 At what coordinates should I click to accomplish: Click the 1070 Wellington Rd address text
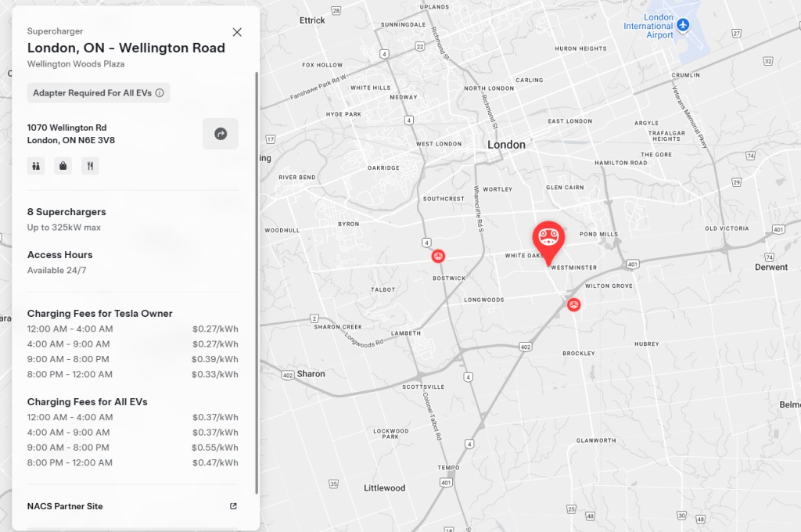click(67, 128)
